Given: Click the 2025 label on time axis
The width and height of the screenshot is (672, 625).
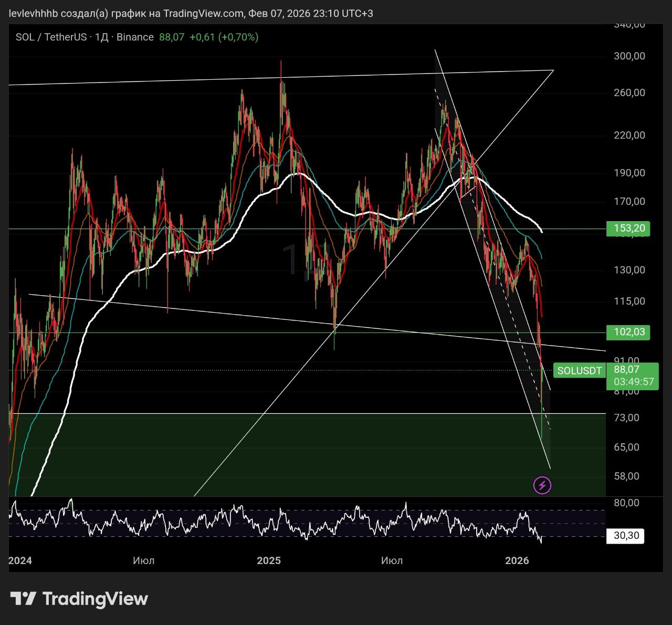Looking at the screenshot, I should click(269, 560).
